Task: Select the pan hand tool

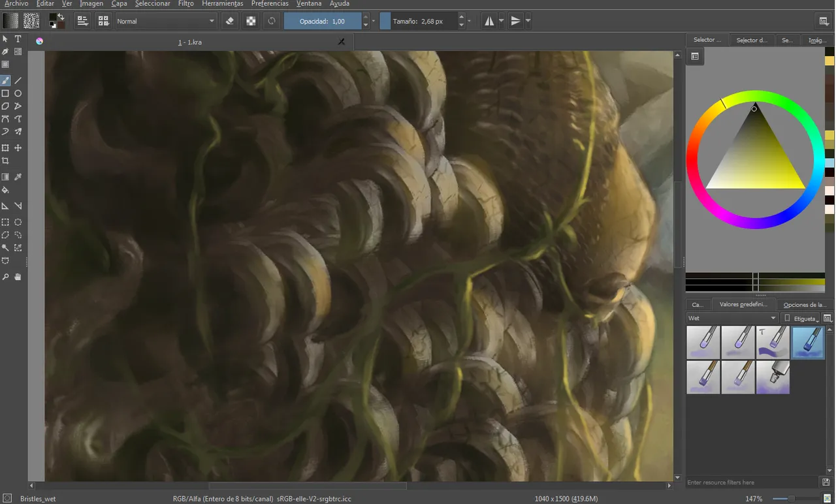Action: (18, 277)
